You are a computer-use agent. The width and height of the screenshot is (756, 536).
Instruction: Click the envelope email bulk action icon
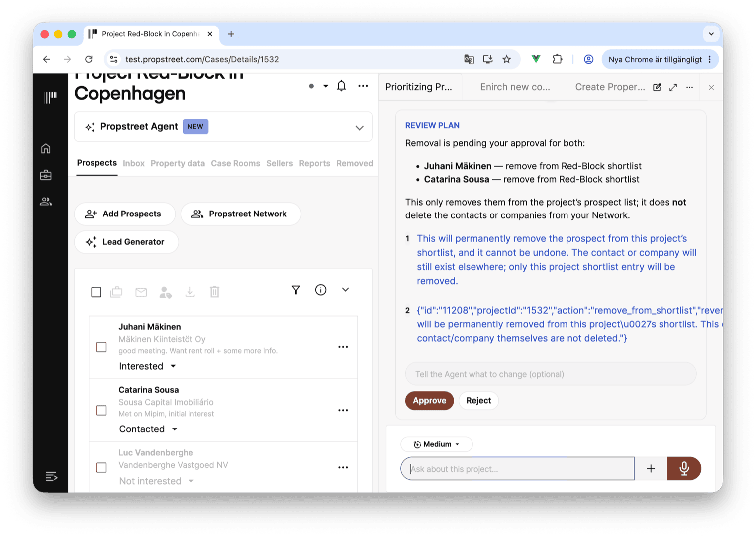point(141,292)
